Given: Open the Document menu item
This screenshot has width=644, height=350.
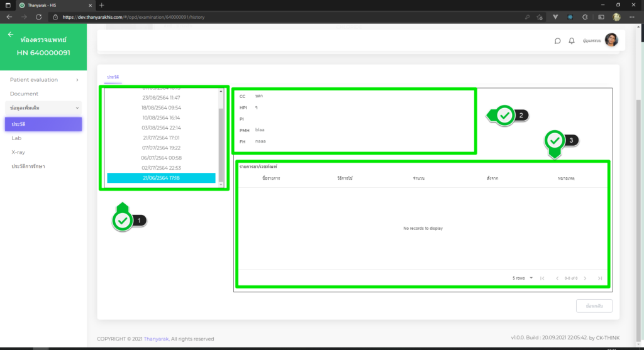Looking at the screenshot, I should click(25, 94).
